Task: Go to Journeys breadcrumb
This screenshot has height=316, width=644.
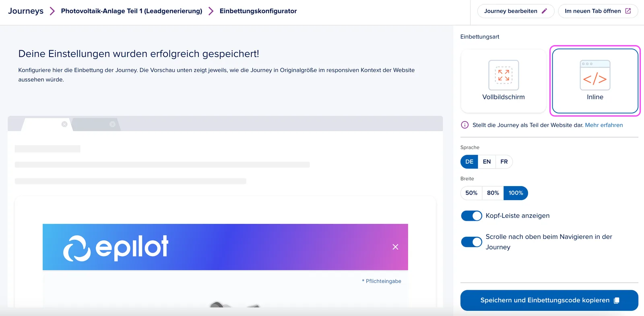Action: pos(26,11)
